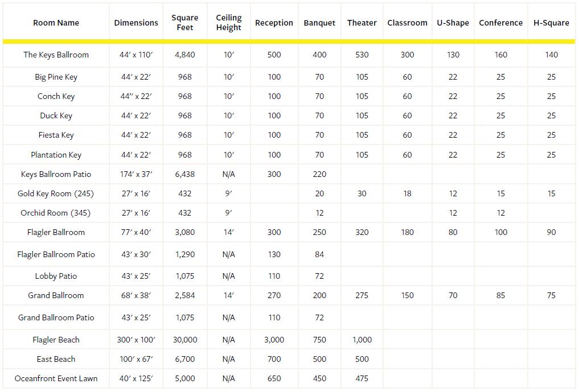Select the Duck Key room name
Image resolution: width=579 pixels, height=392 pixels.
click(x=56, y=115)
